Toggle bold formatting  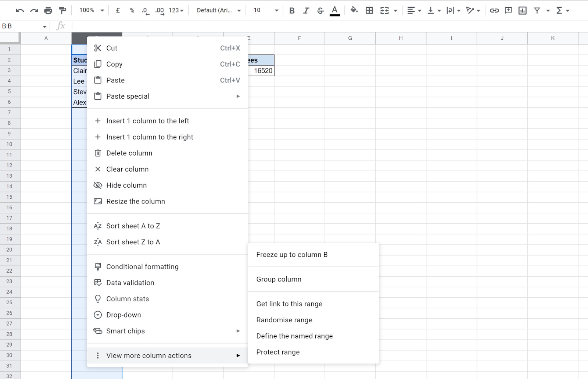[292, 10]
